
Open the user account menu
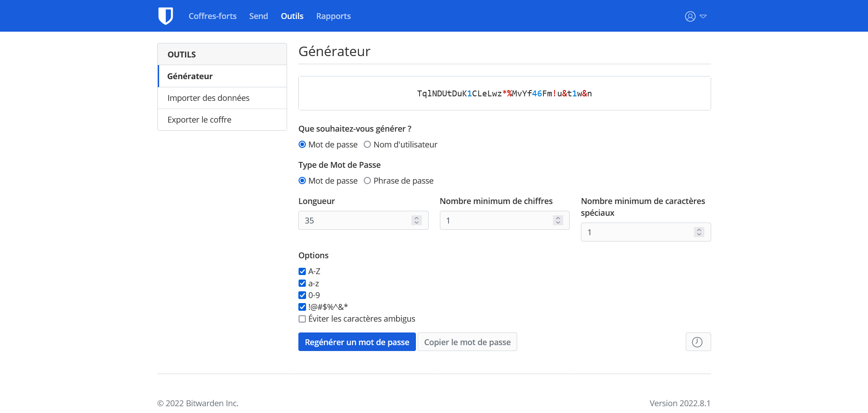pyautogui.click(x=695, y=16)
